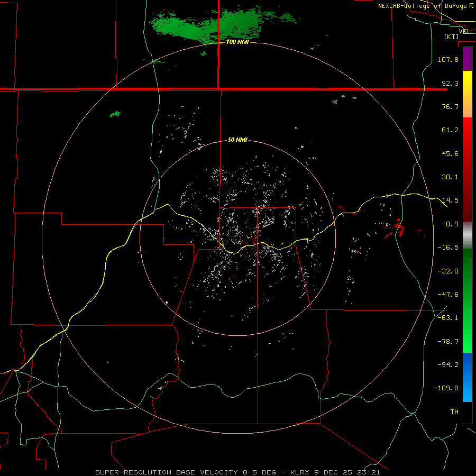
Task: Click the -94.2 legend value
Action: tap(448, 365)
